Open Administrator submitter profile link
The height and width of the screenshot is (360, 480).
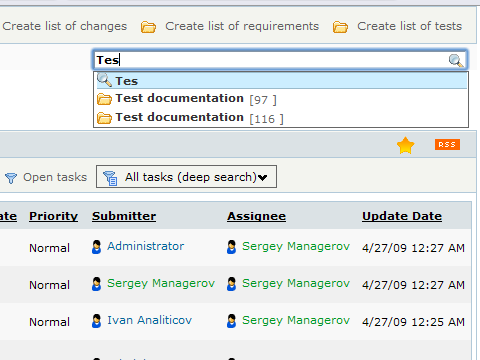click(x=145, y=246)
